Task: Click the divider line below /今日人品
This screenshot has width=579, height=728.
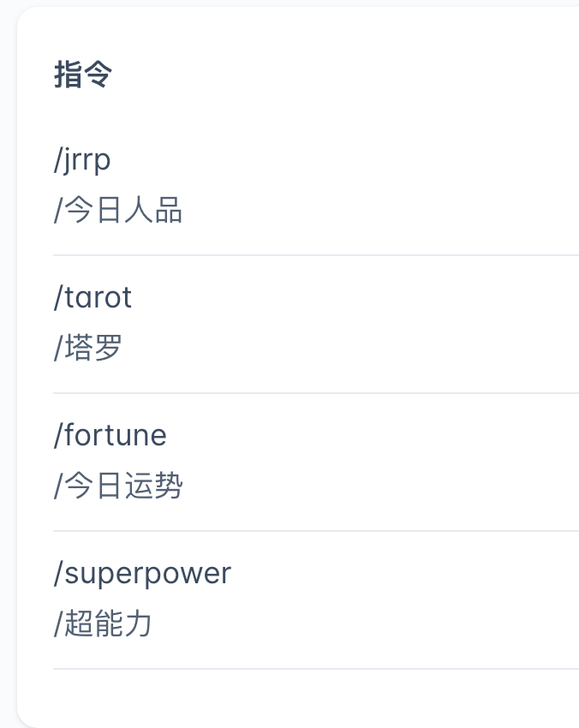Action: (315, 255)
